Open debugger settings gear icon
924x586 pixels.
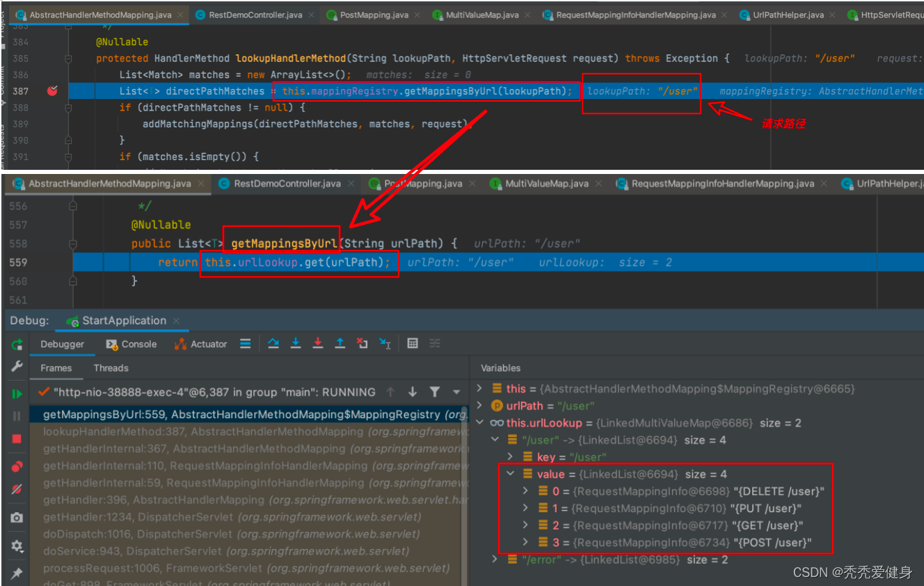17,546
